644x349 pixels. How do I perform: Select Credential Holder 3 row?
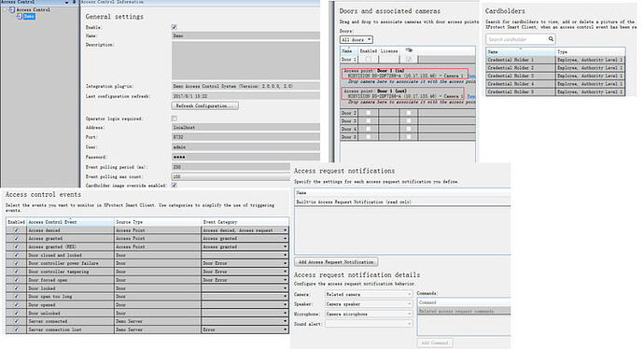pos(555,76)
